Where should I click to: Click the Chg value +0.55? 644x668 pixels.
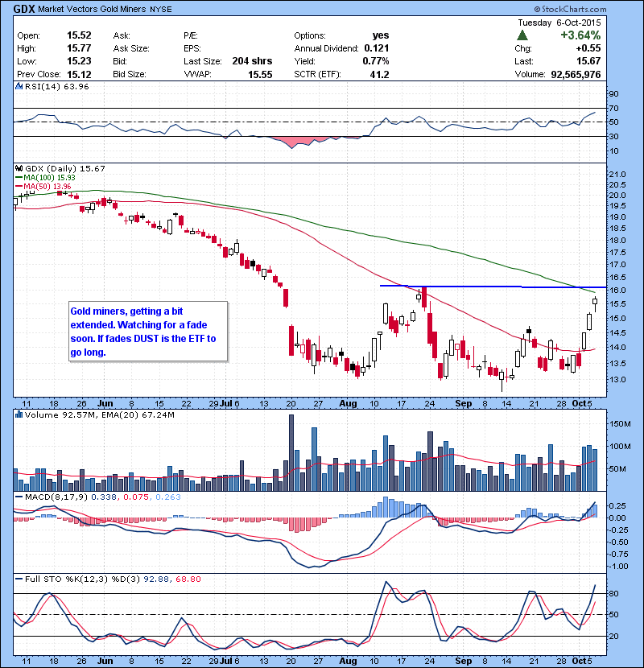pos(588,48)
